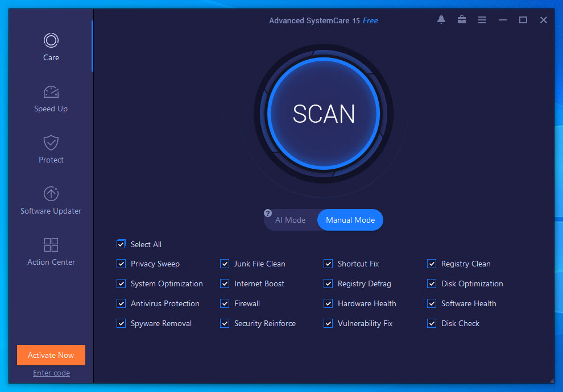
Task: Open the toolbox briefcase icon
Action: [x=462, y=20]
